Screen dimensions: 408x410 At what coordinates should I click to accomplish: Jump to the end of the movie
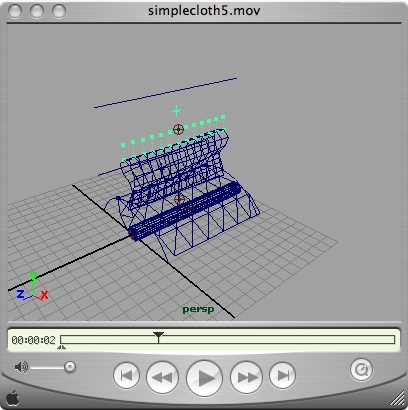click(x=282, y=376)
